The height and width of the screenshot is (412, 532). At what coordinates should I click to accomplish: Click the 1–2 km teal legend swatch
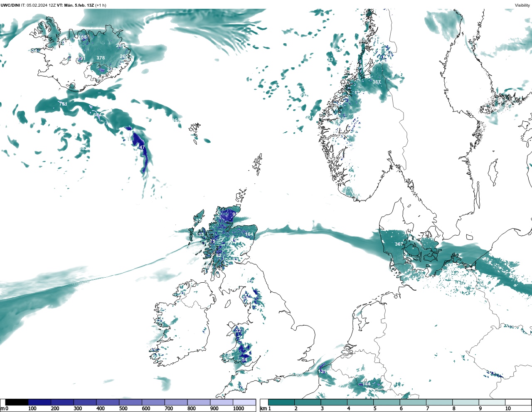[281, 402]
